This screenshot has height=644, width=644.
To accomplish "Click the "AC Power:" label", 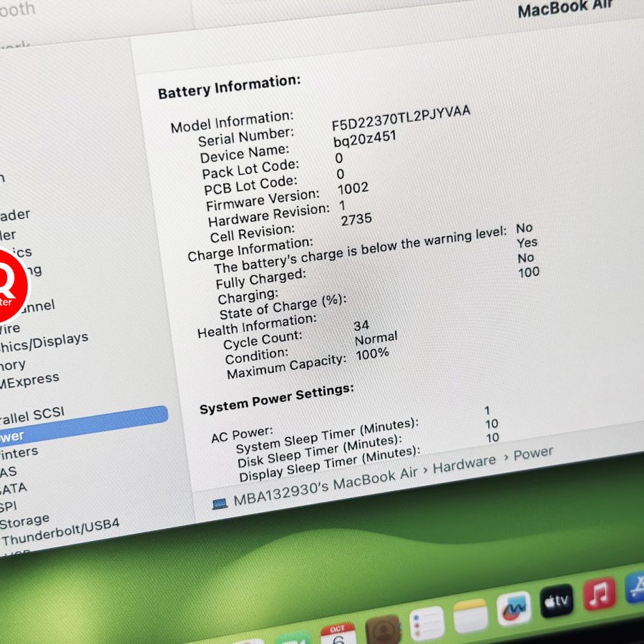I will click(x=243, y=434).
